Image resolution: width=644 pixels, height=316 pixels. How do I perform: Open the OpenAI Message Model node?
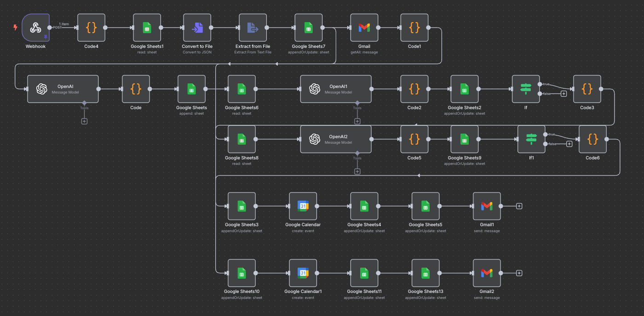pos(63,89)
